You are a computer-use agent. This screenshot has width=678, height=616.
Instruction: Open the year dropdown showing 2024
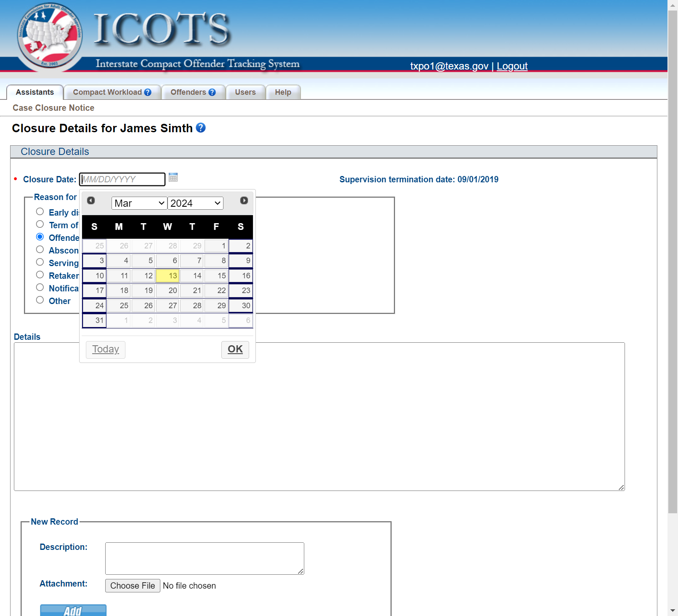(x=195, y=203)
